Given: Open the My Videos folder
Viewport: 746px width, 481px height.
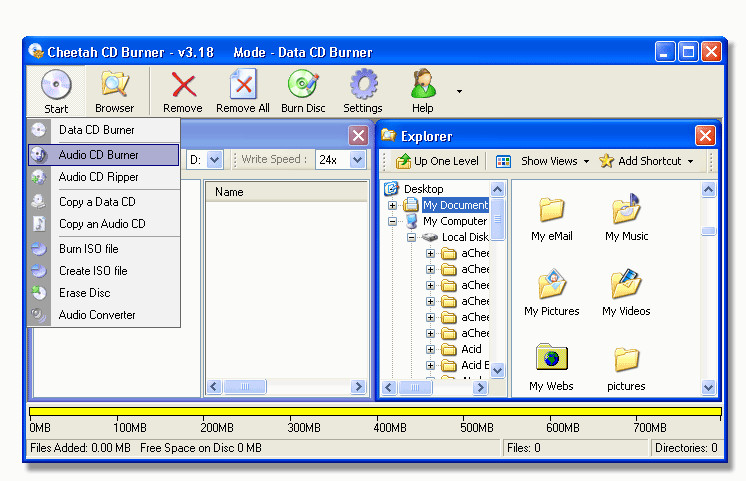Looking at the screenshot, I should 626,293.
